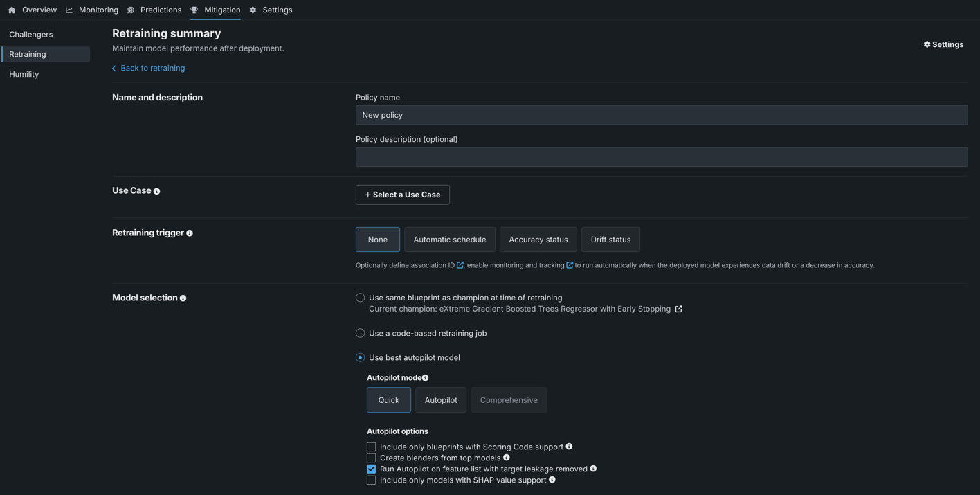
Task: Click the Autopilot mode info icon
Action: (x=426, y=378)
